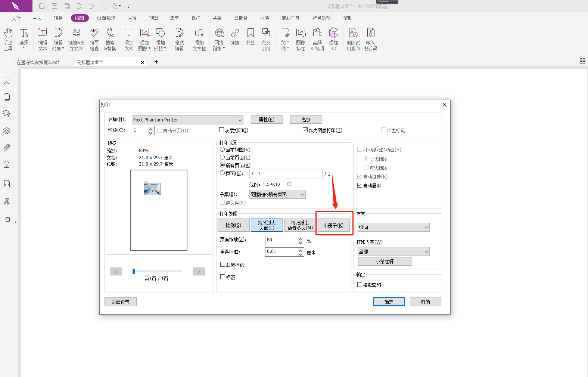
Task: Click the page zoom percentage field
Action: [x=281, y=240]
